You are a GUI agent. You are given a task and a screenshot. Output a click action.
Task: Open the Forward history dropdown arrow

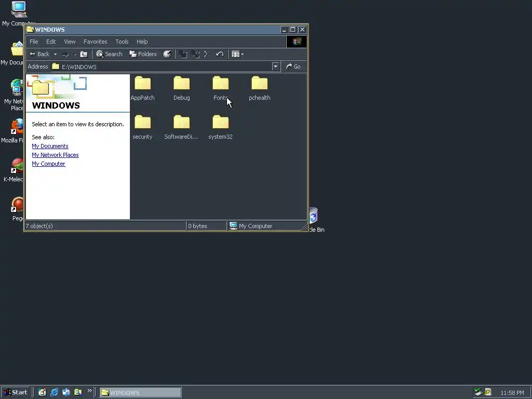tap(75, 54)
